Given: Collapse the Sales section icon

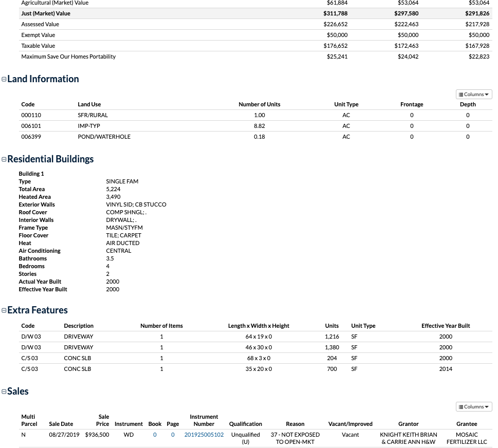Looking at the screenshot, I should (4, 391).
